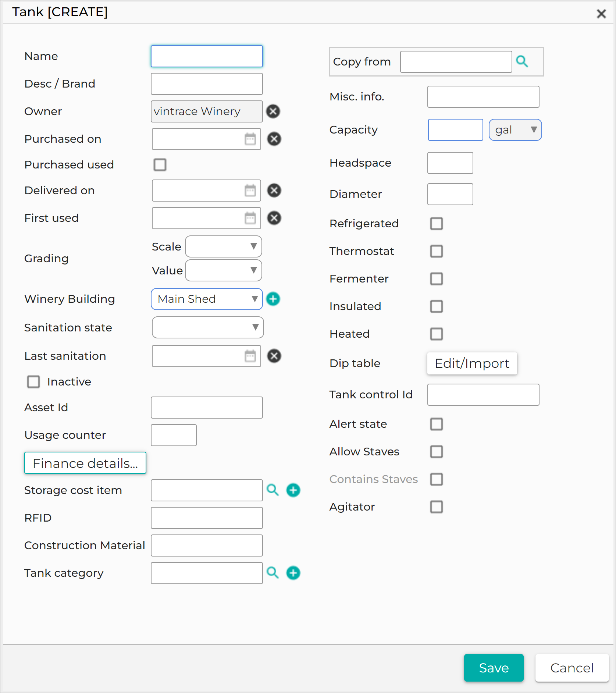The image size is (616, 693).
Task: Add a new Winery Building
Action: 273,299
